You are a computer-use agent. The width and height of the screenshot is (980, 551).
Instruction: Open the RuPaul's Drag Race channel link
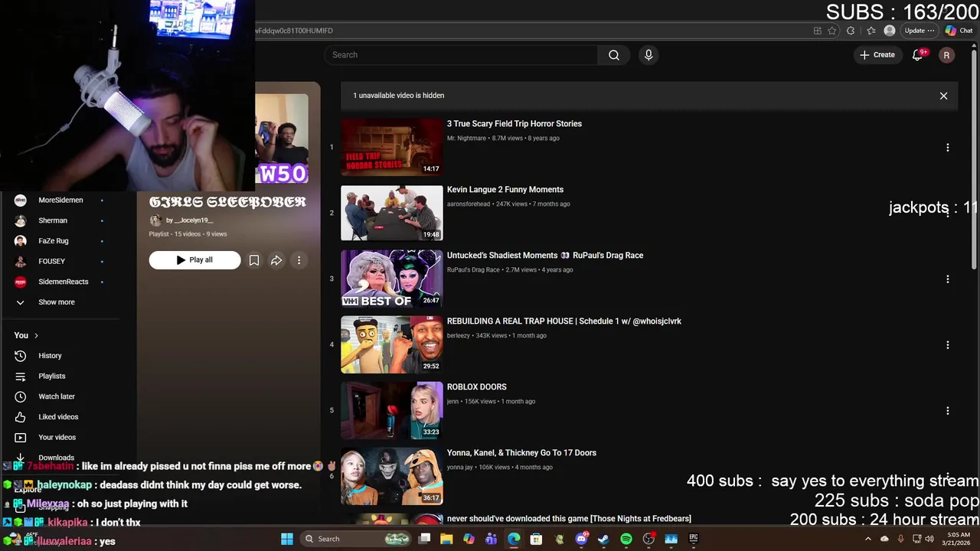[x=473, y=270]
